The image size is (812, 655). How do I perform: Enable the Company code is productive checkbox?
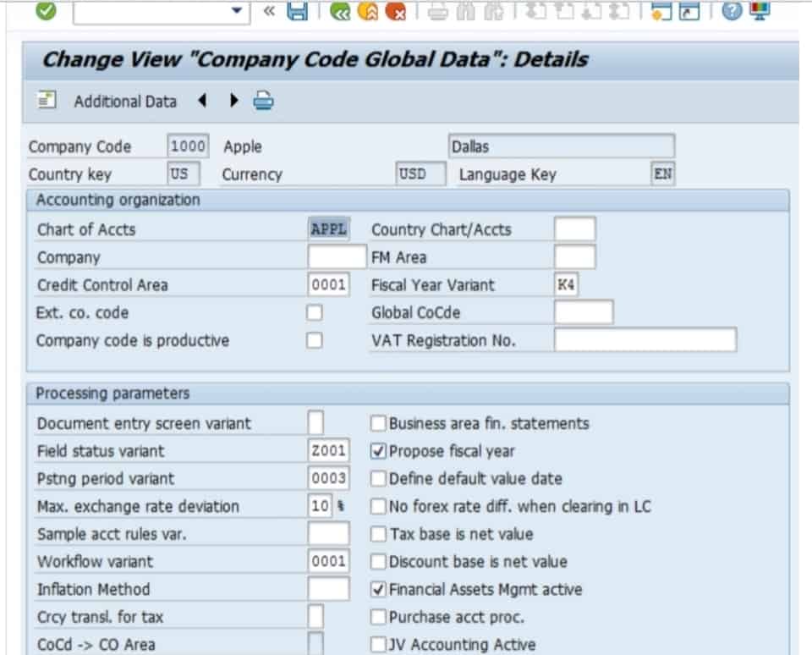coord(315,341)
